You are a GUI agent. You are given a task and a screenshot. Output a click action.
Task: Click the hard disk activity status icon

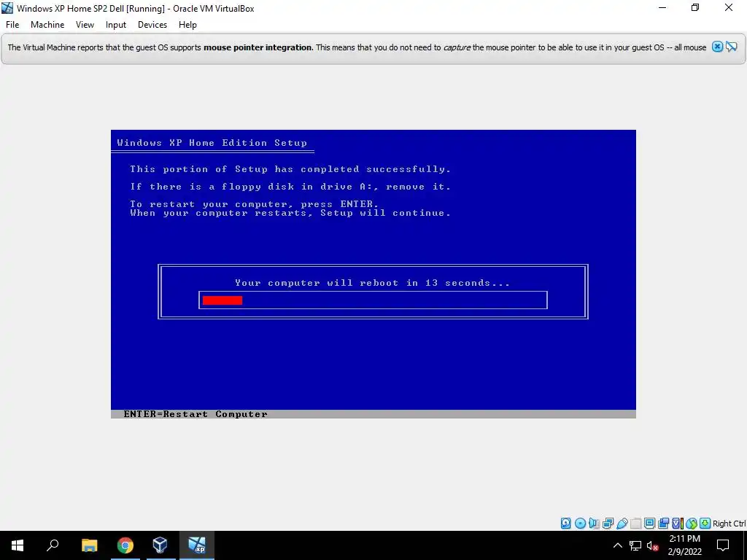pyautogui.click(x=565, y=524)
